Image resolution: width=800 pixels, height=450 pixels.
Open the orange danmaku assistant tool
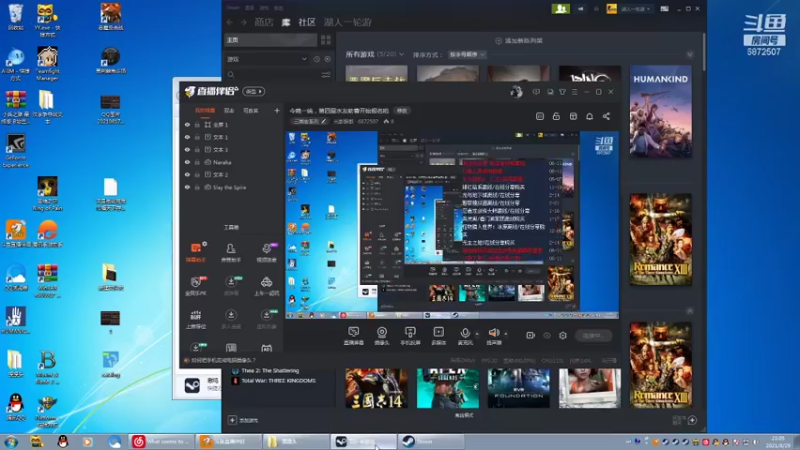click(196, 252)
